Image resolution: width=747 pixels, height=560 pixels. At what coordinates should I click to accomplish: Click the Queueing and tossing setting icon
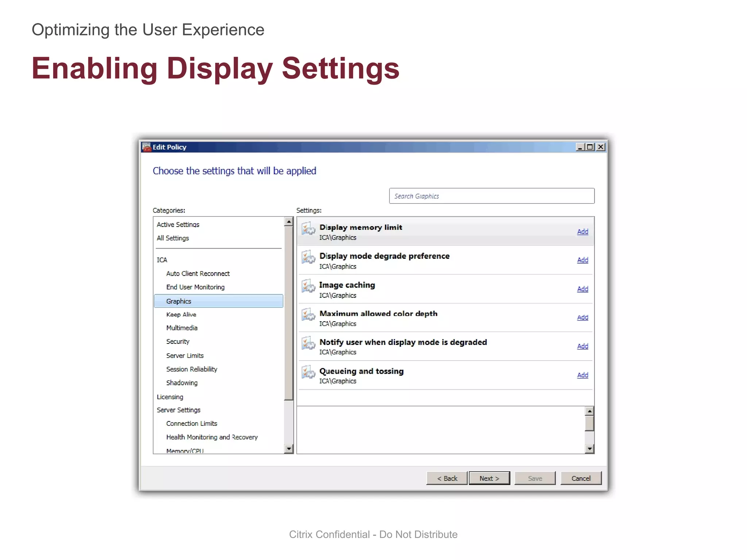coord(308,372)
